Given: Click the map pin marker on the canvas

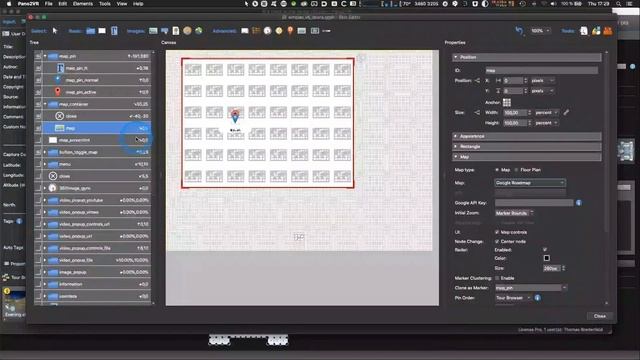Looking at the screenshot, I should (235, 116).
